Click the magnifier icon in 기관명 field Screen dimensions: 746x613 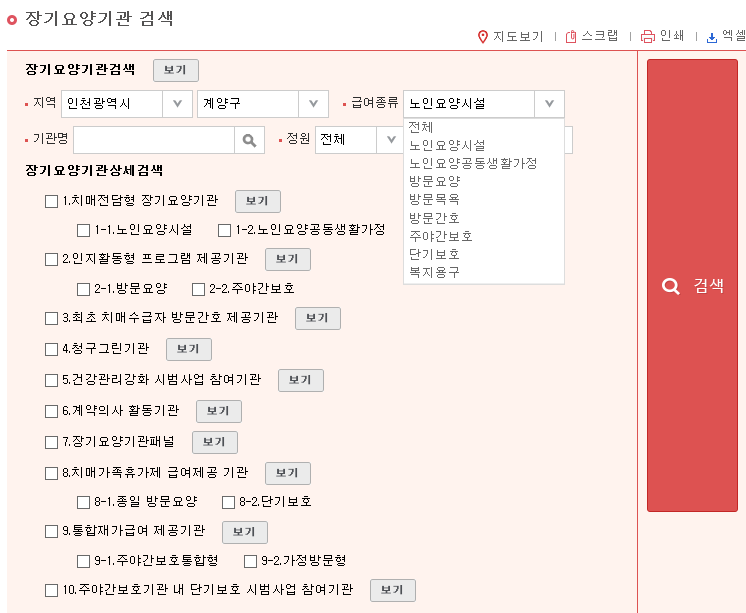249,140
